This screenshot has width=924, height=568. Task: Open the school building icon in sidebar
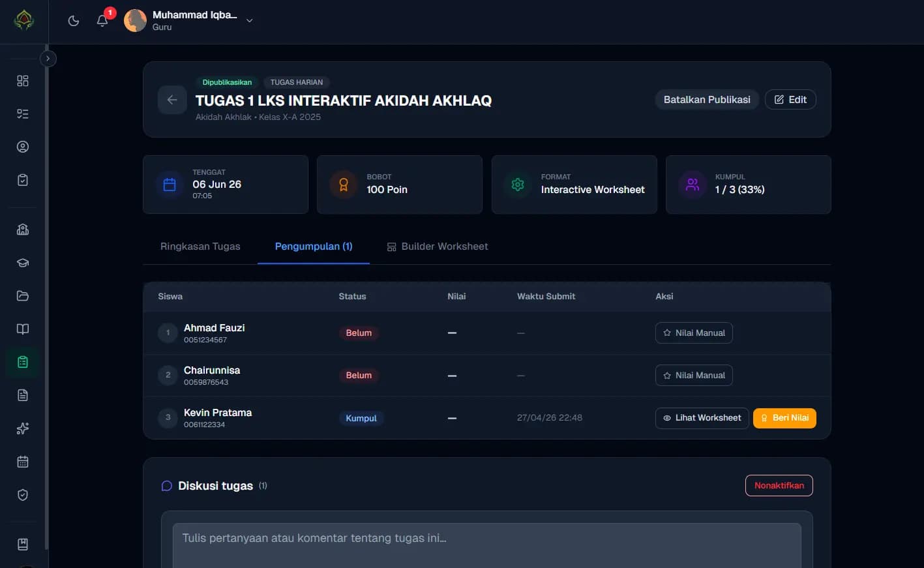click(23, 230)
